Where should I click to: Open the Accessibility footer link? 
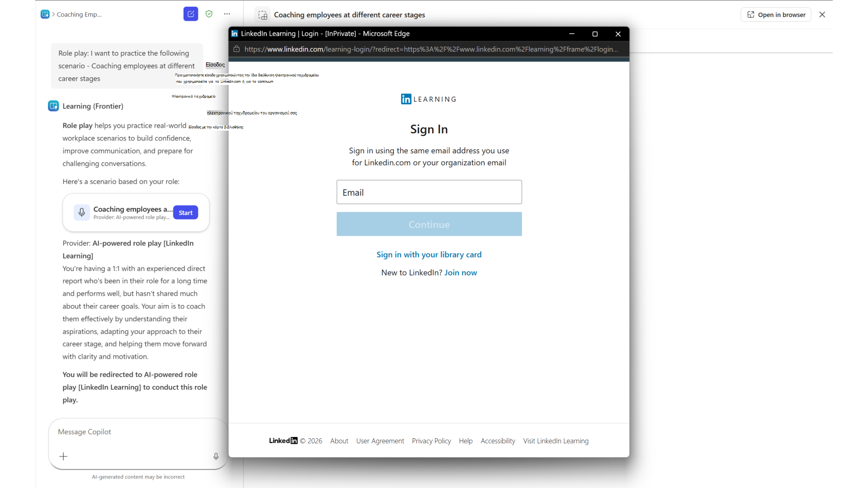pyautogui.click(x=498, y=441)
